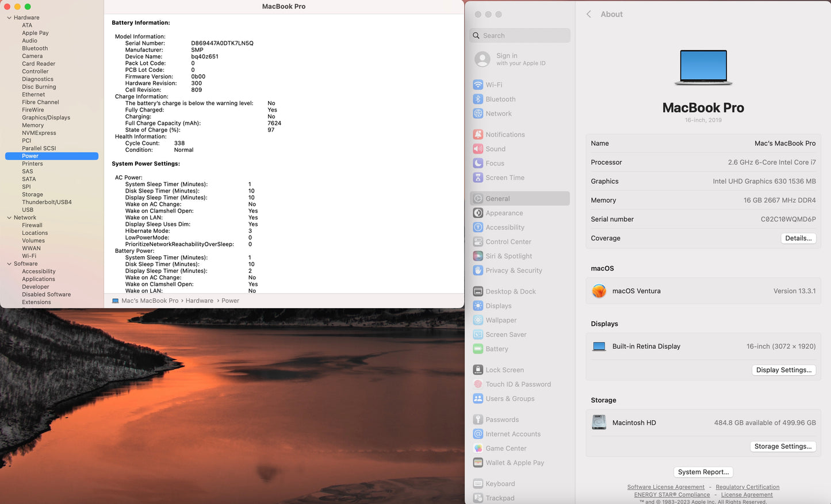The image size is (831, 504).
Task: Open Touch ID & Password fingerprint icon
Action: pos(478,384)
